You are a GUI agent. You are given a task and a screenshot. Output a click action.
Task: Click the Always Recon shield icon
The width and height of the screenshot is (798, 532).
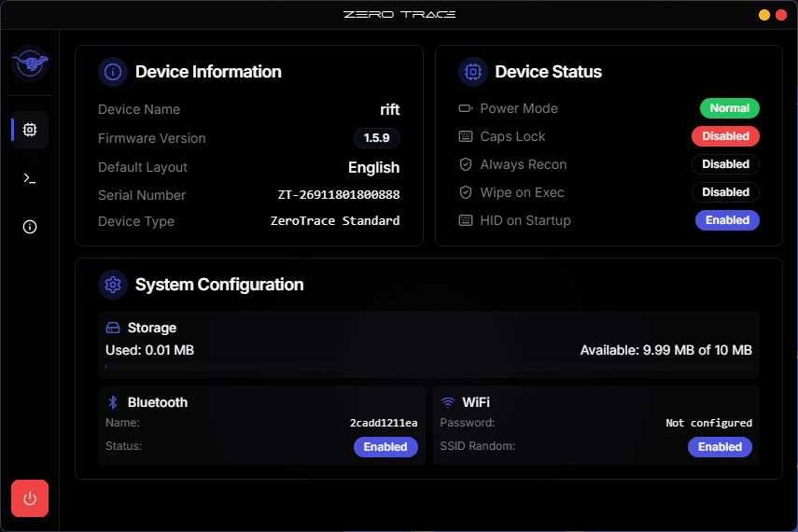pyautogui.click(x=466, y=164)
